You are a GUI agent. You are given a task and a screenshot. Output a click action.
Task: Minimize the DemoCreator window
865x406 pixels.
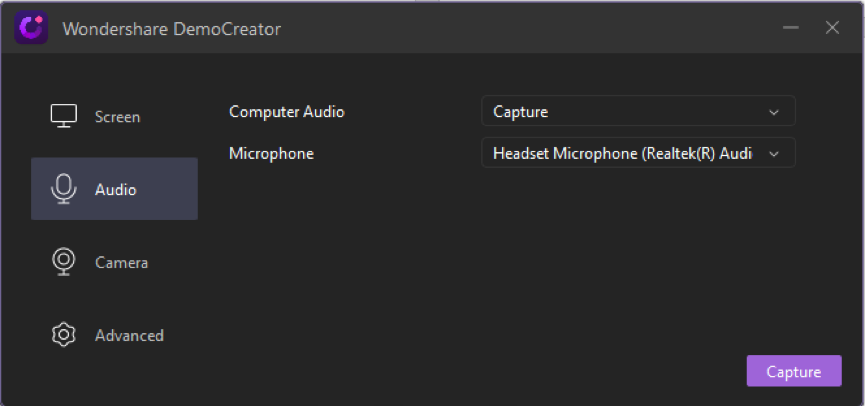[x=791, y=28]
